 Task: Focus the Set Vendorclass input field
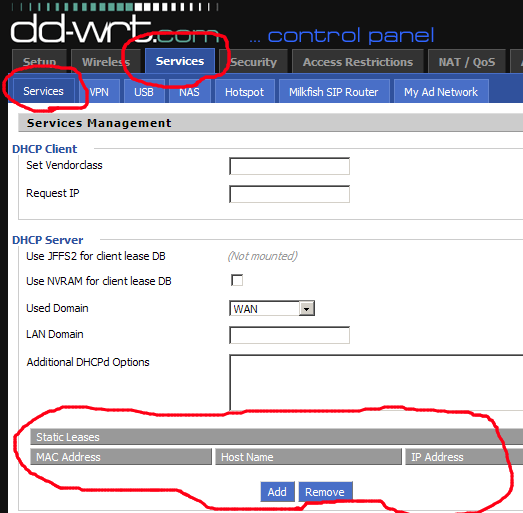tap(289, 166)
